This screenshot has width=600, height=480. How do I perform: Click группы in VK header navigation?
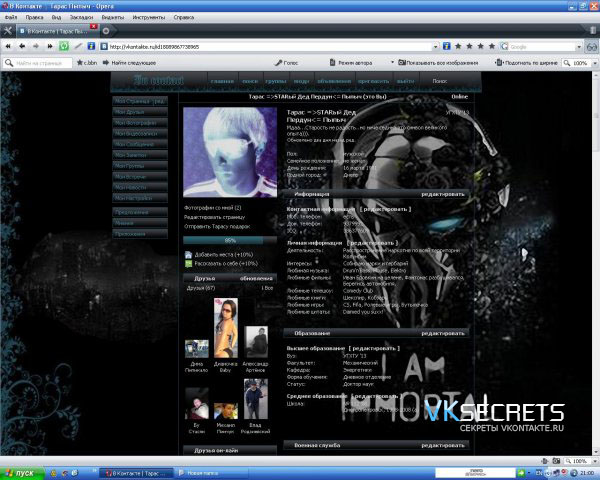coord(276,81)
